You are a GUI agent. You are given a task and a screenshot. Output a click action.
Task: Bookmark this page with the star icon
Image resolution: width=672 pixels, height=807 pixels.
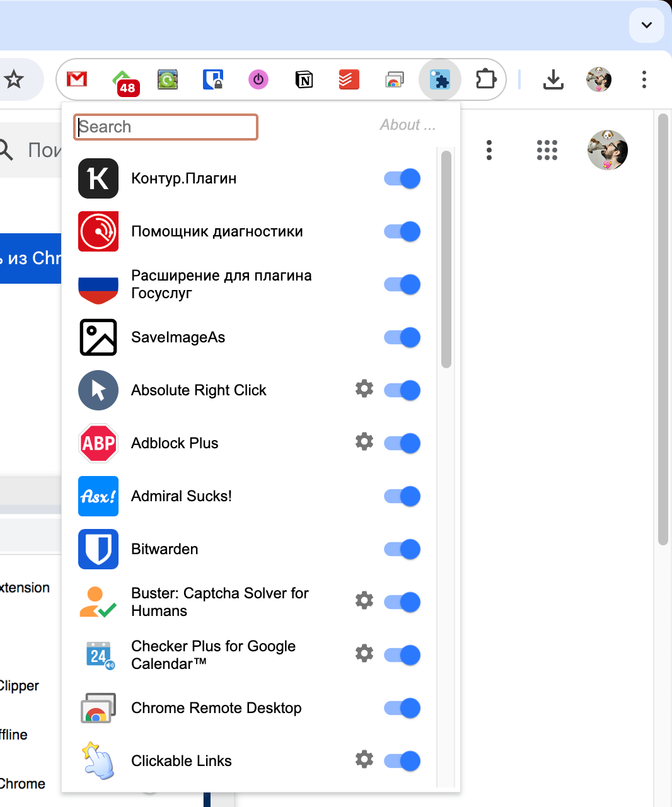(x=14, y=79)
